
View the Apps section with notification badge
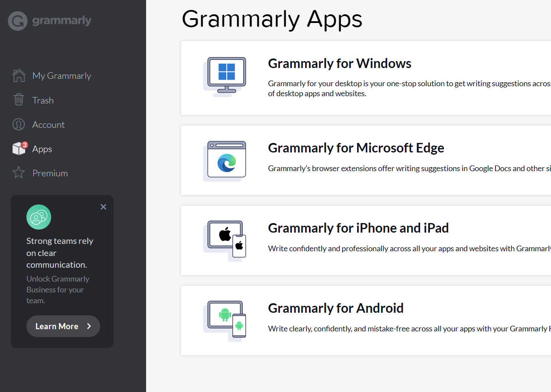click(x=42, y=149)
